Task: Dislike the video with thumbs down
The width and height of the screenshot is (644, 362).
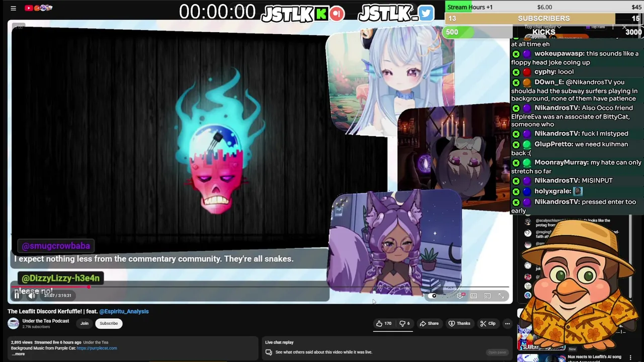Action: click(405, 323)
